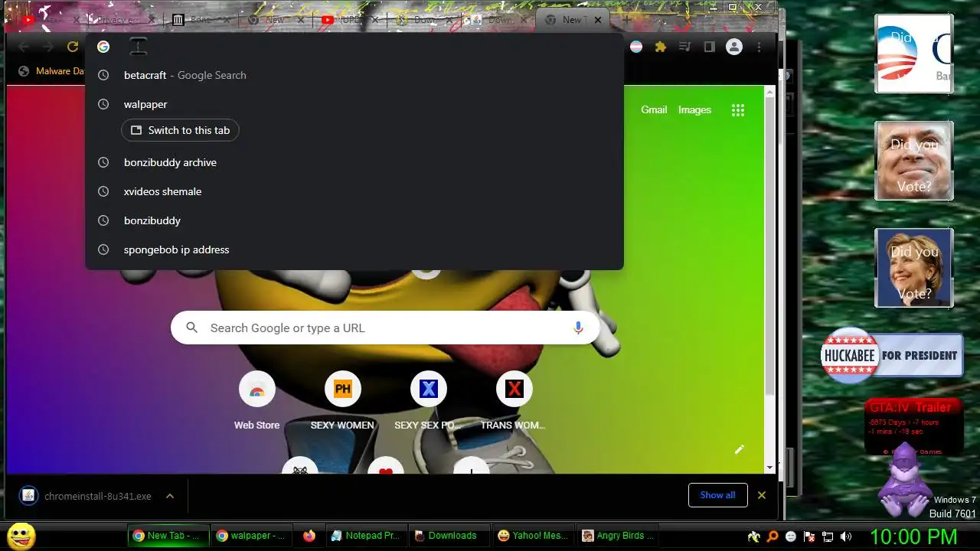Close the downloads bar
This screenshot has width=980, height=551.
click(762, 495)
